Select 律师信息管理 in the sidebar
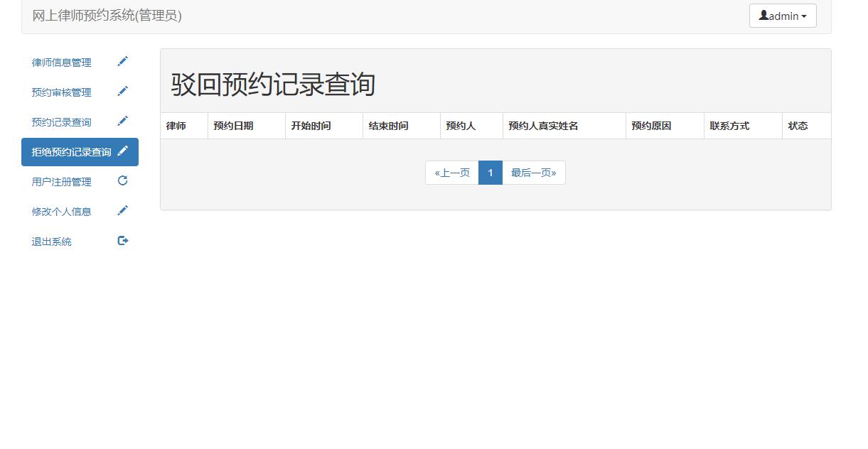 pyautogui.click(x=61, y=62)
